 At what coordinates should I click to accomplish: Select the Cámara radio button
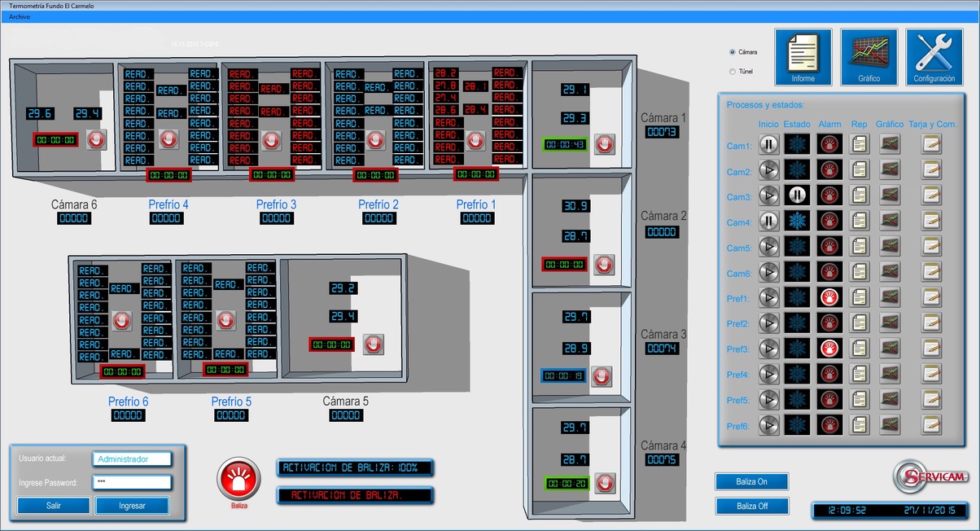[x=733, y=51]
